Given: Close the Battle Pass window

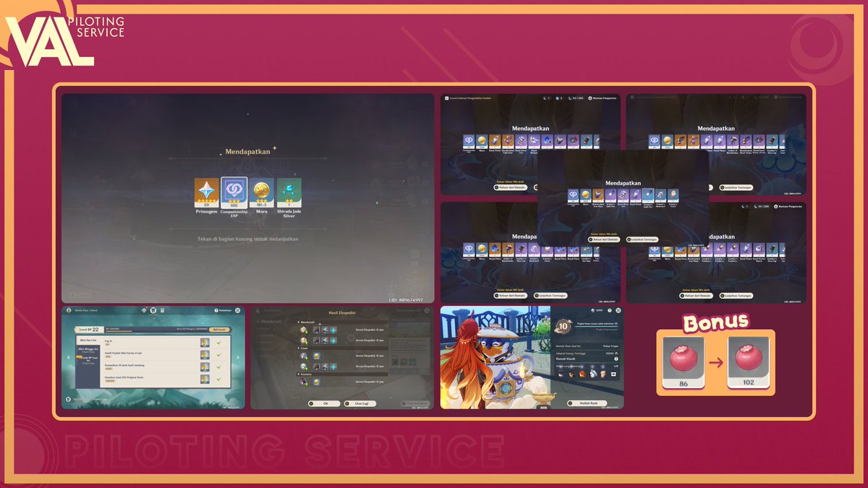Looking at the screenshot, I should tap(238, 310).
